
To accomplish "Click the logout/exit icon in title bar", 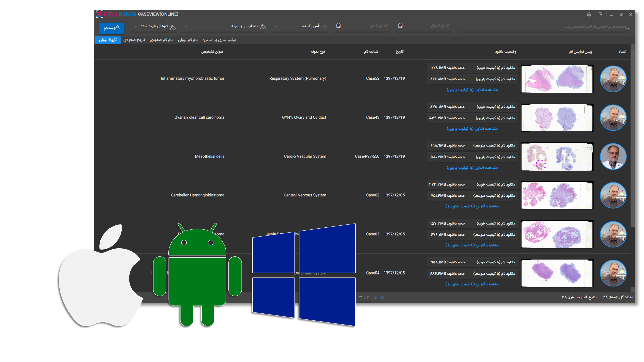I will click(600, 14).
